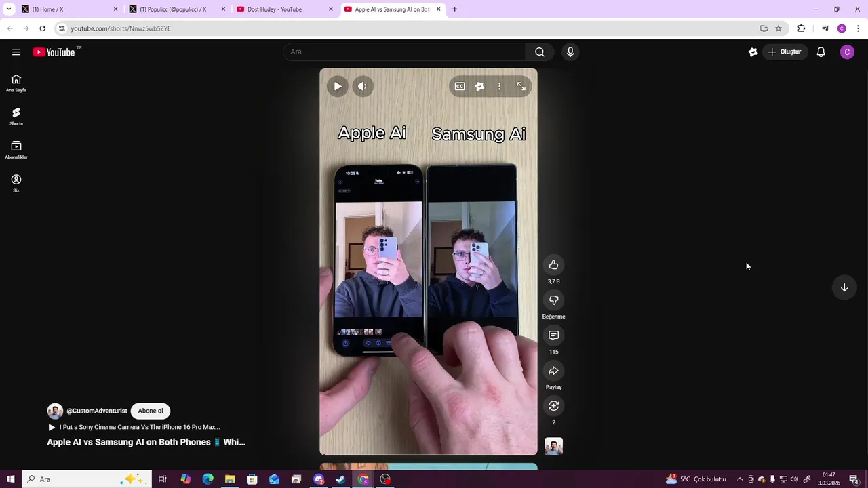Open the remix button showing 2

(x=553, y=406)
